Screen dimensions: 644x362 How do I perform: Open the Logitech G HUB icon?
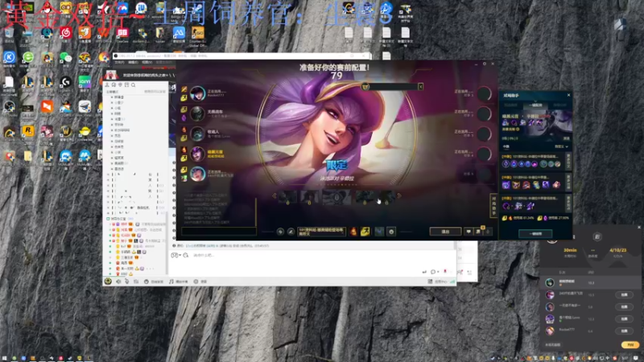pyautogui.click(x=66, y=82)
